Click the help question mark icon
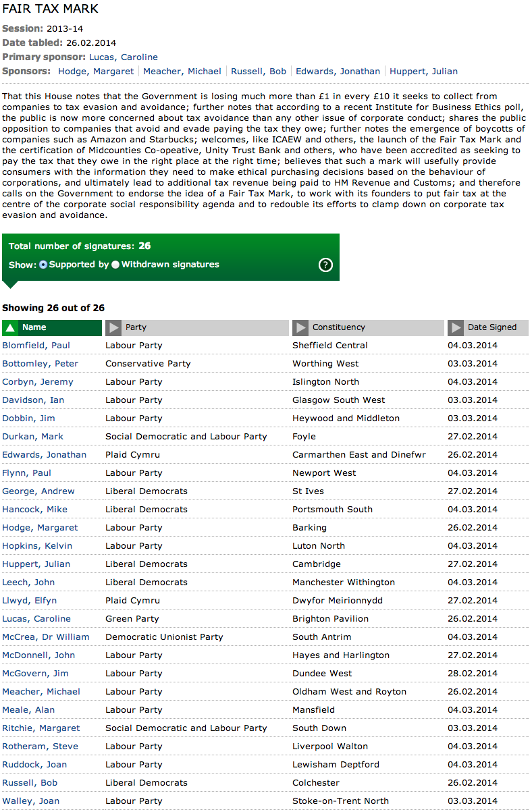This screenshot has width=532, height=812. click(325, 265)
